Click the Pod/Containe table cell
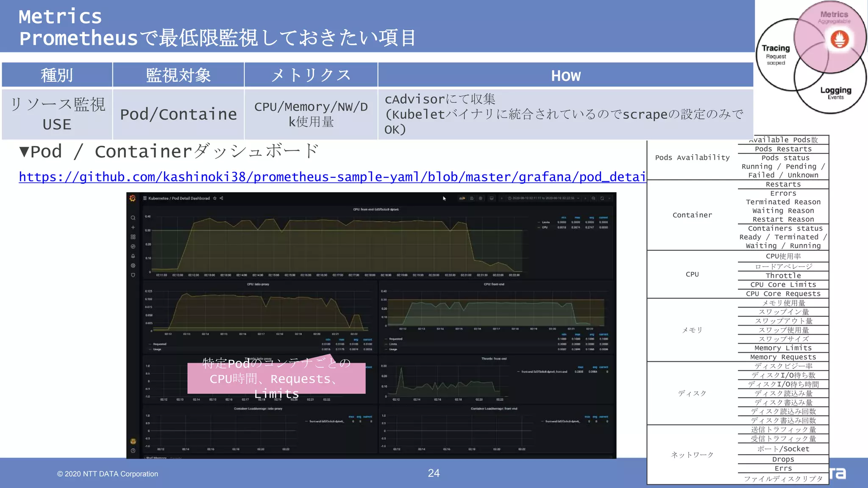Image resolution: width=868 pixels, height=488 pixels. click(x=178, y=114)
